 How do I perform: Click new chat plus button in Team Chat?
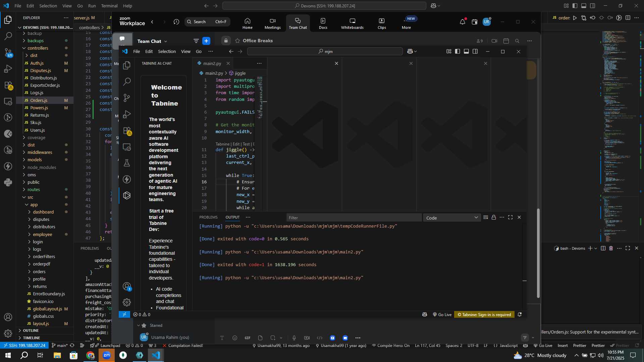pyautogui.click(x=206, y=41)
